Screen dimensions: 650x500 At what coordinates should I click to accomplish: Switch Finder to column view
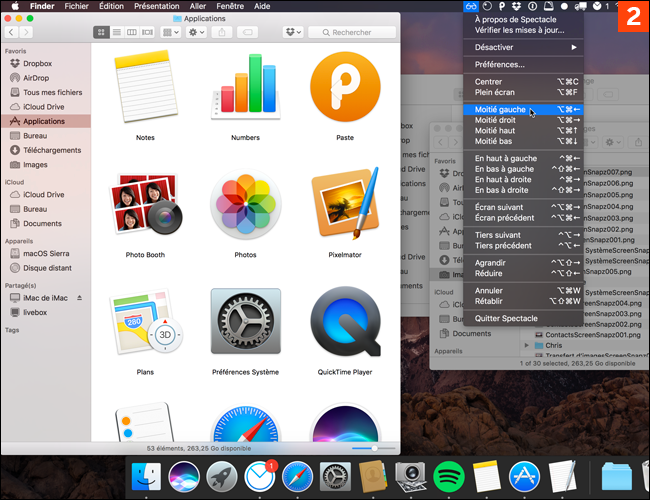point(132,32)
